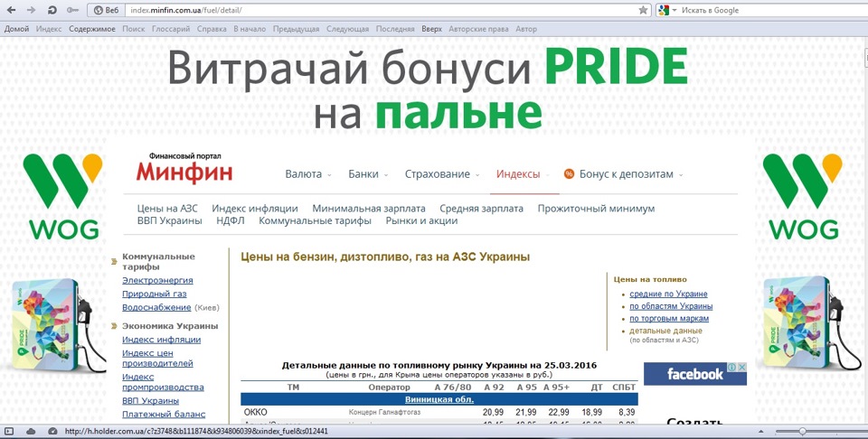Toggle the panel icon in status bar

pyautogui.click(x=9, y=431)
